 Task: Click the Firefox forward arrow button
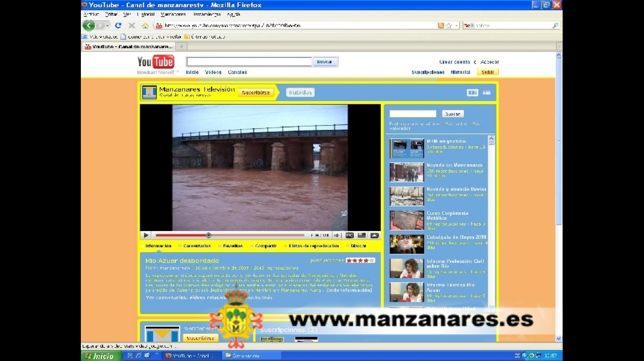point(101,26)
